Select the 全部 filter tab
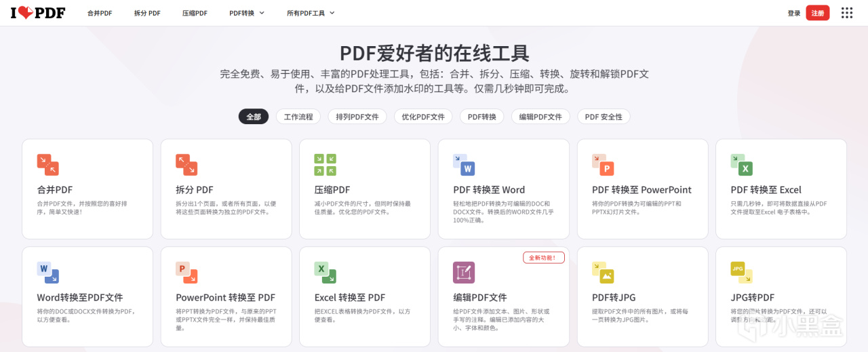Screen dimensions: 868x352 pyautogui.click(x=254, y=117)
